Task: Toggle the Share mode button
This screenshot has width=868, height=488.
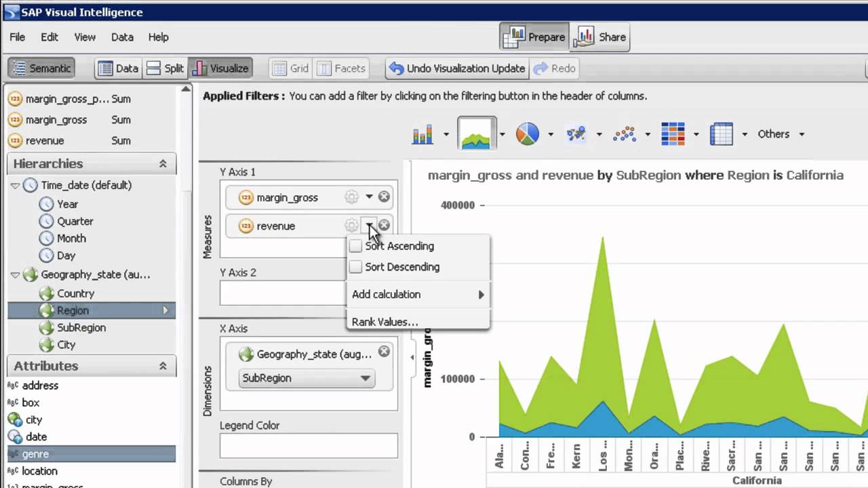Action: pos(599,37)
